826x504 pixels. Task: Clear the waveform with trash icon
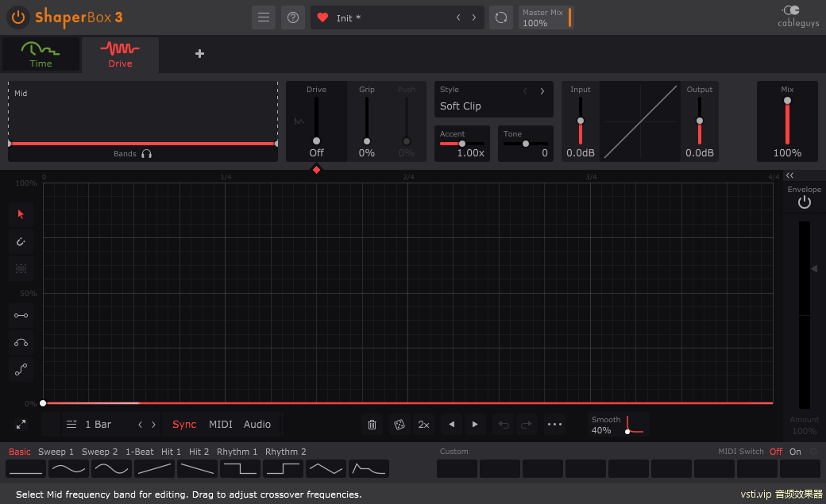pyautogui.click(x=372, y=425)
